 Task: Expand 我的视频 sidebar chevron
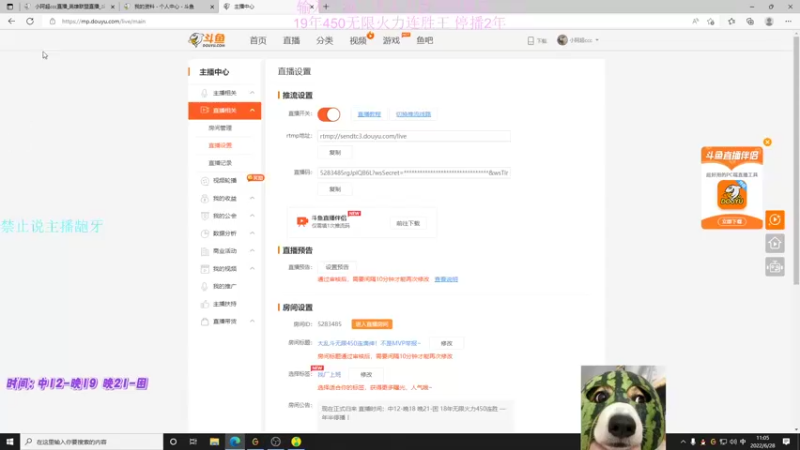(x=252, y=268)
